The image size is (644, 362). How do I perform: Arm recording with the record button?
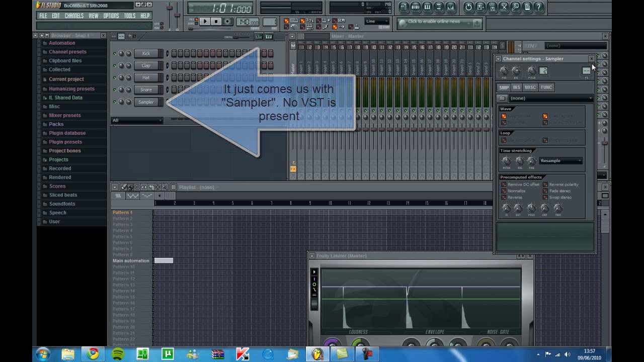coord(228,22)
